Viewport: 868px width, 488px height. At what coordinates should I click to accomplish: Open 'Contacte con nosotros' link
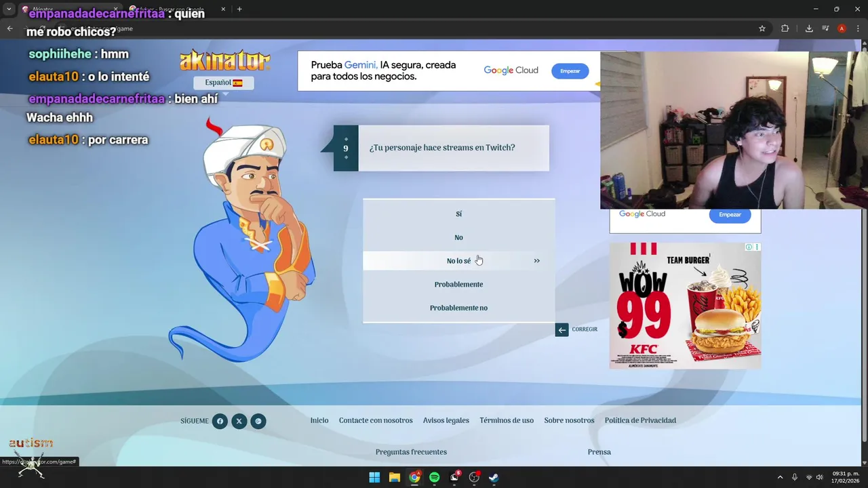[376, 420]
